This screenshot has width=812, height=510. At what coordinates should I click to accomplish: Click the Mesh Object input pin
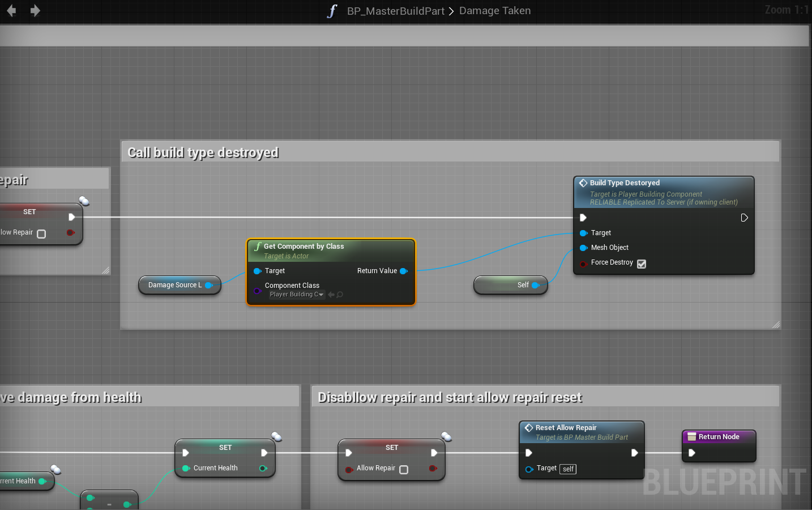(583, 248)
